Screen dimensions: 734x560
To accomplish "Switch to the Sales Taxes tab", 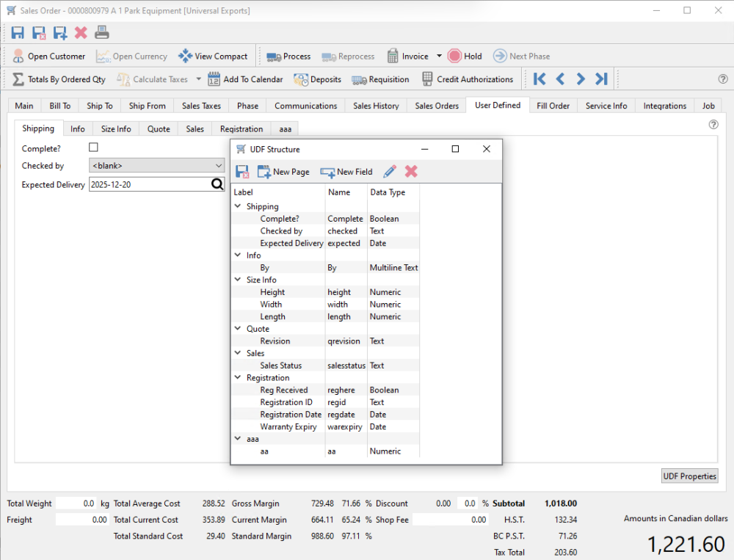I will pyautogui.click(x=201, y=106).
